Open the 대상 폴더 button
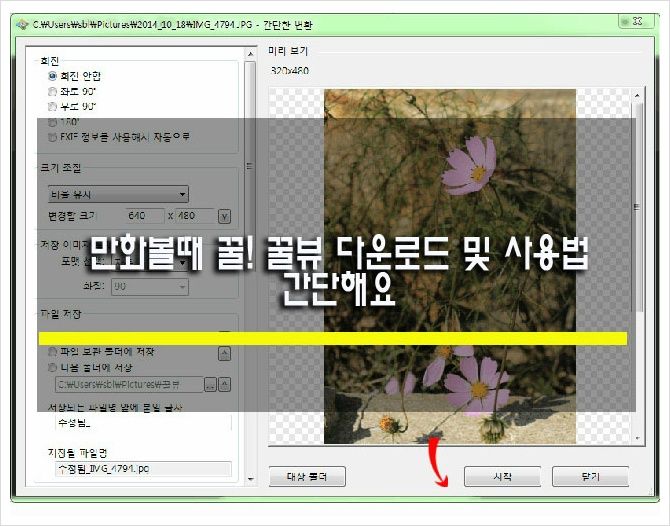 (307, 476)
